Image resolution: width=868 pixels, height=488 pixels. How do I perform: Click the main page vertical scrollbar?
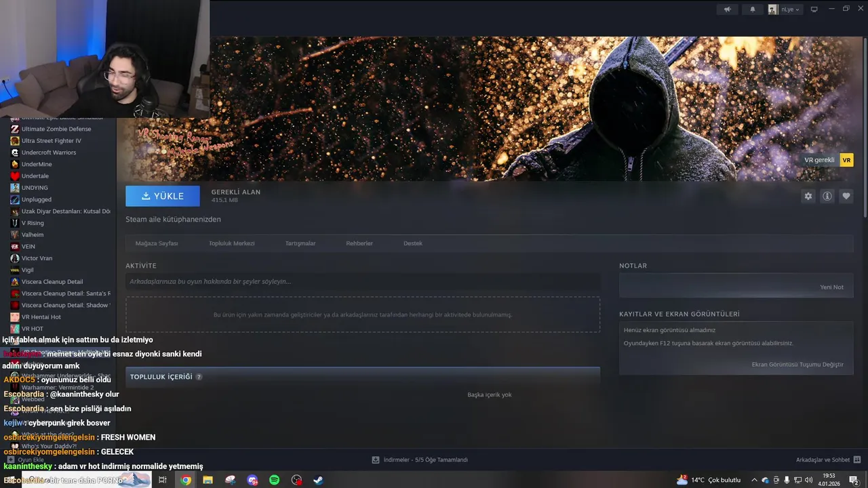(865, 127)
